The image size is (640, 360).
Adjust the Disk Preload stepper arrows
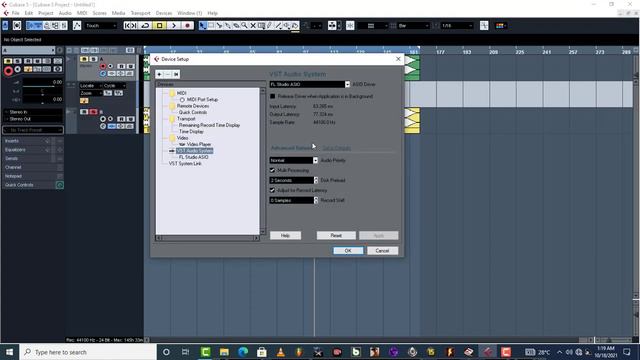click(316, 180)
